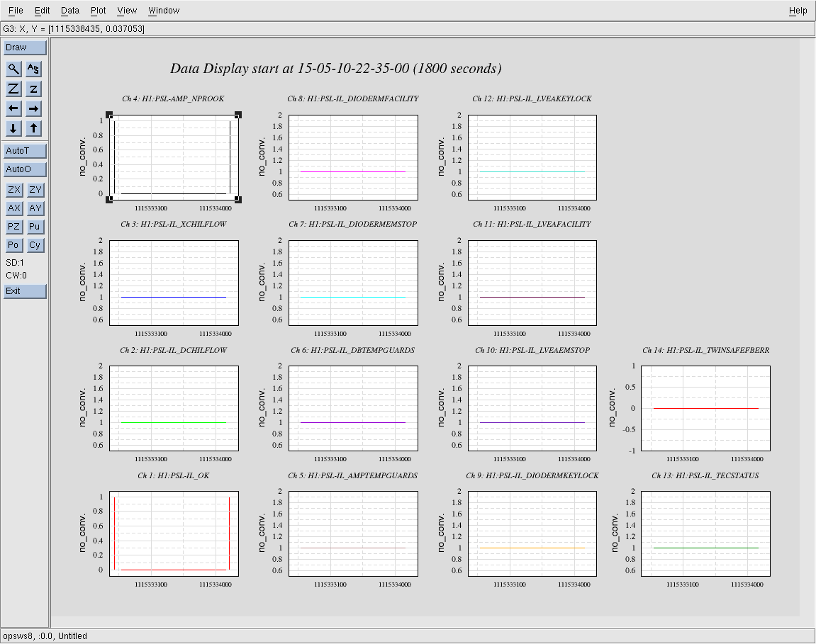This screenshot has width=816, height=644.
Task: Click the SD:1 status label
Action: pyautogui.click(x=15, y=263)
